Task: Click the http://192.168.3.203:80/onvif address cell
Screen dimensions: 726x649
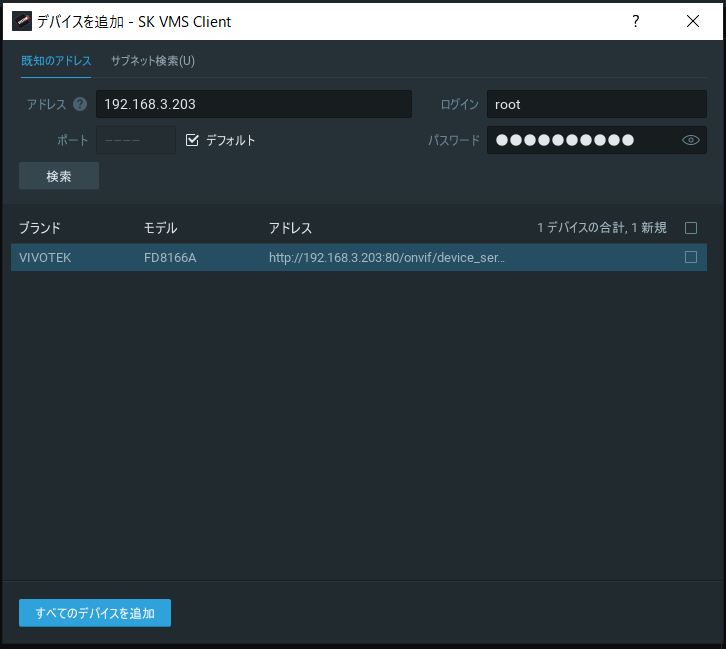Action: [x=387, y=257]
